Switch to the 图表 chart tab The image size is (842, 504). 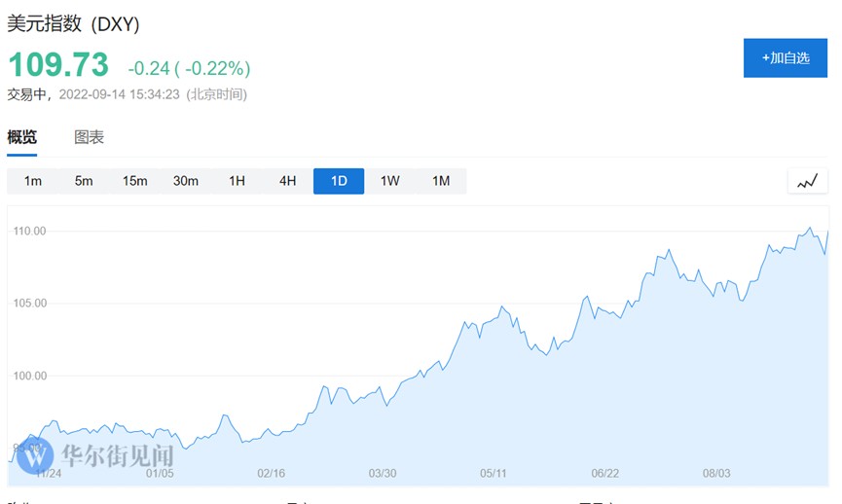[90, 137]
